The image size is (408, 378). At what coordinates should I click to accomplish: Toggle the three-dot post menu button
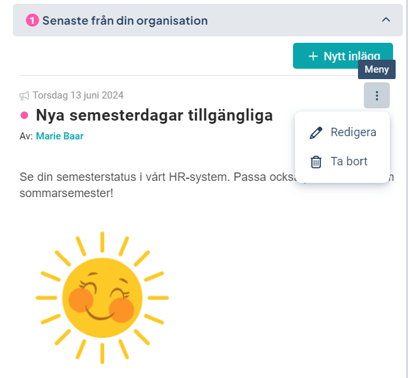pyautogui.click(x=377, y=95)
